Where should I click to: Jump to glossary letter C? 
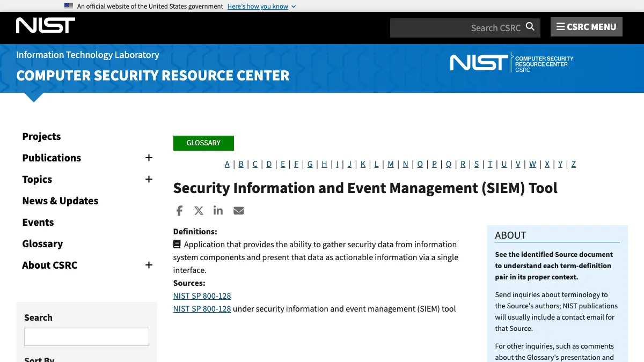click(x=255, y=164)
